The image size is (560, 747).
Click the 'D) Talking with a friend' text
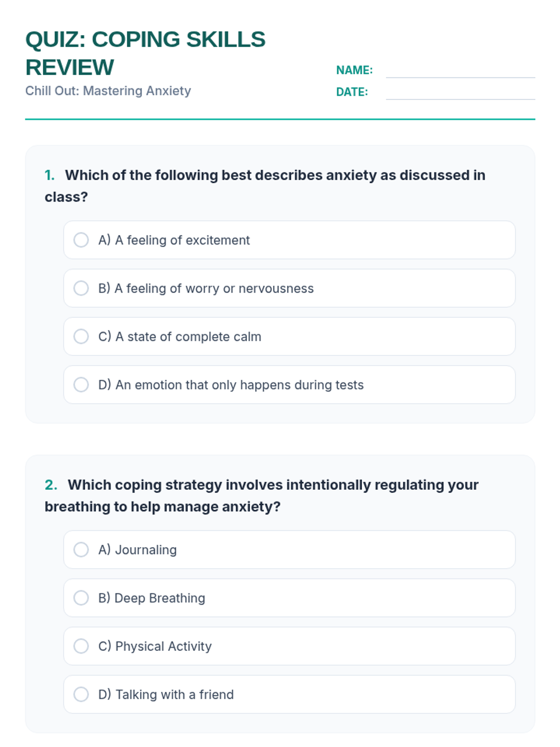coord(166,695)
